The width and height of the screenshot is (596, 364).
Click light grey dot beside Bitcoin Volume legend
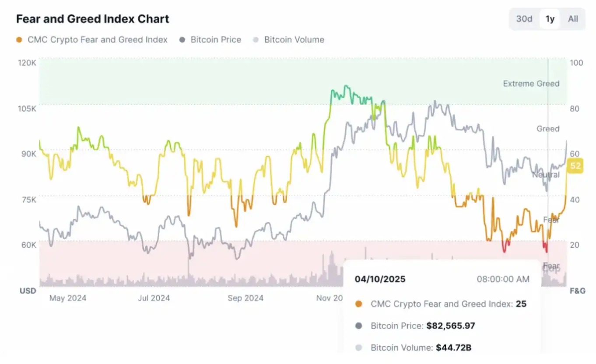[256, 40]
